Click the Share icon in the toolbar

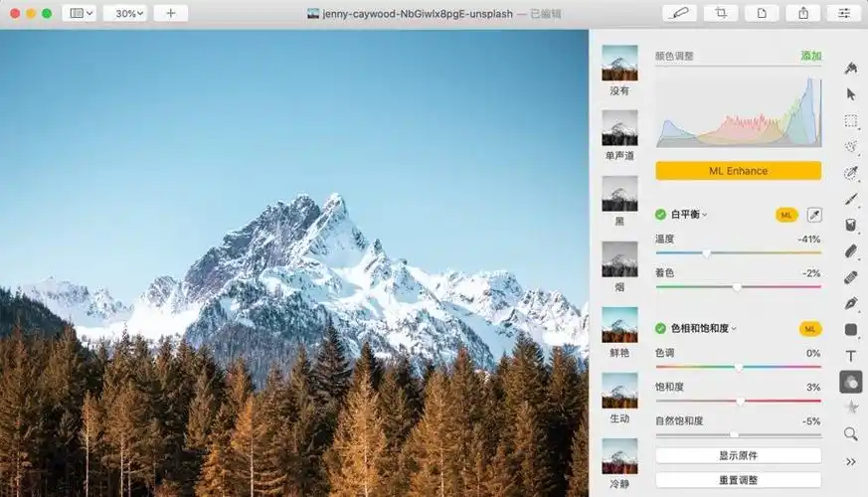point(802,13)
